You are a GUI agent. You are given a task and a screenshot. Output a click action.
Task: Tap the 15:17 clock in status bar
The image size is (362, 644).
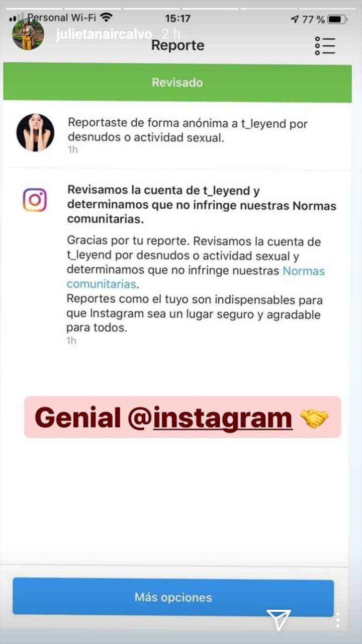(x=177, y=19)
